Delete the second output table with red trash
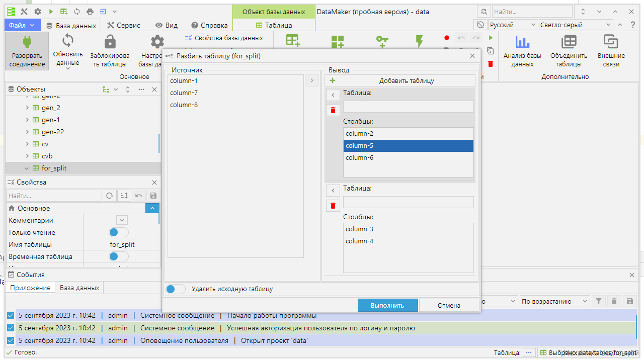Viewport: 644px width, 362px height. (333, 206)
